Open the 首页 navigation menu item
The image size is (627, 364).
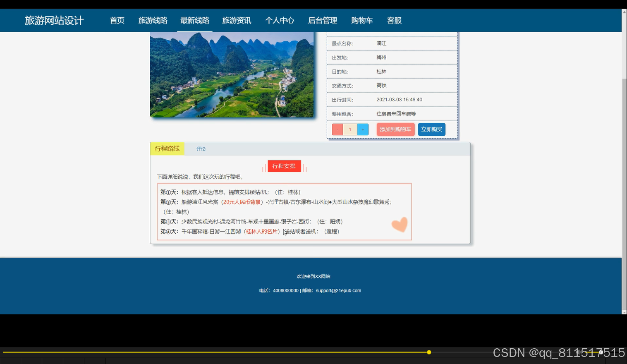tap(117, 20)
